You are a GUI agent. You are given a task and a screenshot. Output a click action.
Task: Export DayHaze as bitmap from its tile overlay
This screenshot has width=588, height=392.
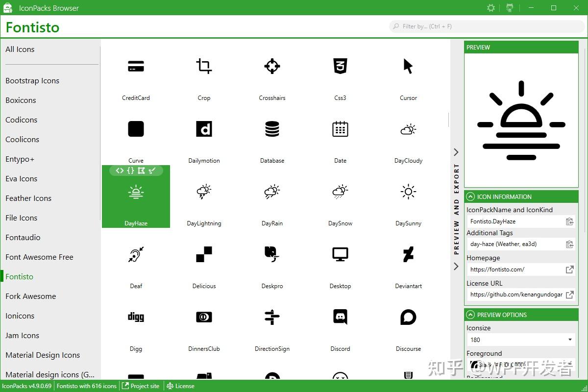141,171
